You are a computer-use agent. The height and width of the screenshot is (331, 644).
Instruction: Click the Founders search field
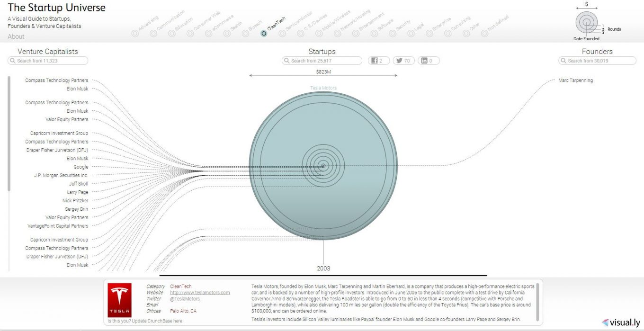pos(598,61)
